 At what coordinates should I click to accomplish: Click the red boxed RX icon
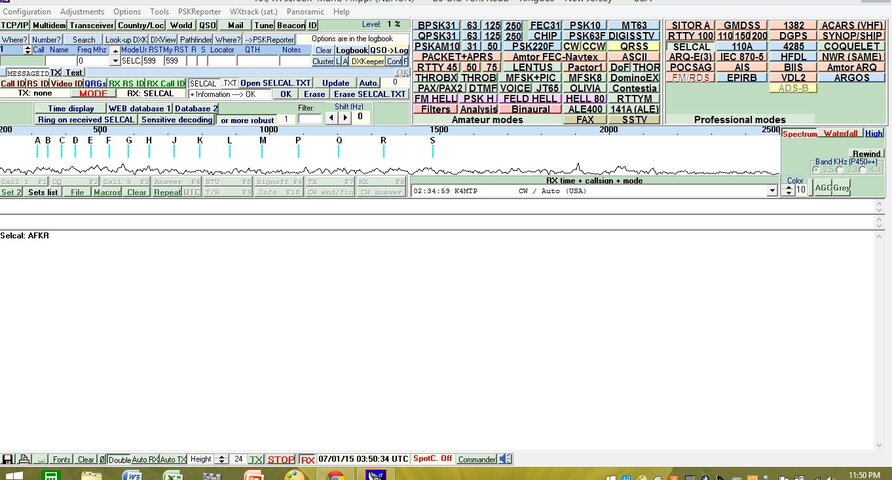pyautogui.click(x=307, y=460)
